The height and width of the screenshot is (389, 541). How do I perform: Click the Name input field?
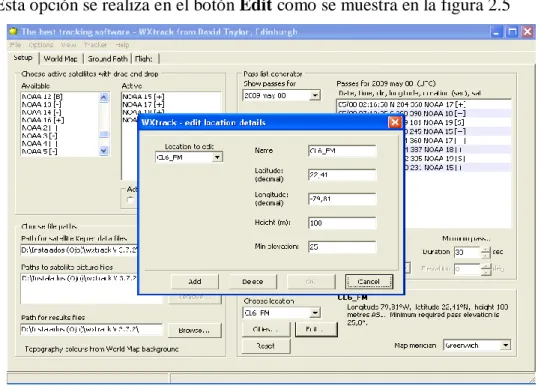coord(342,151)
